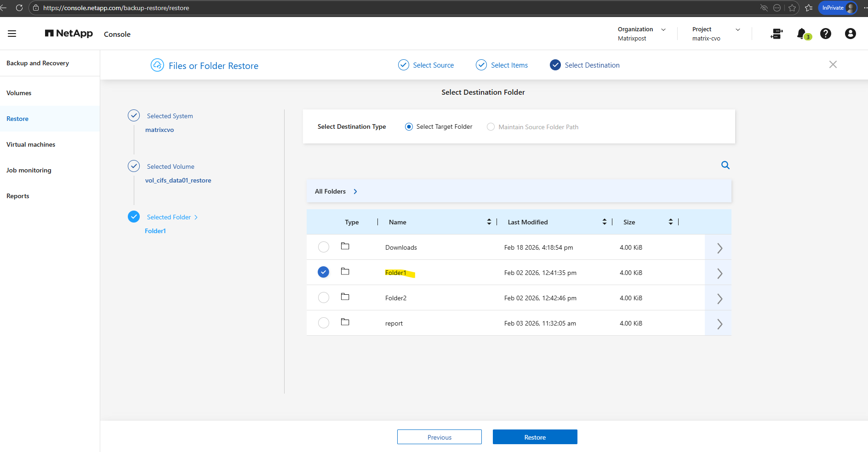Open the user account profile icon

(850, 34)
